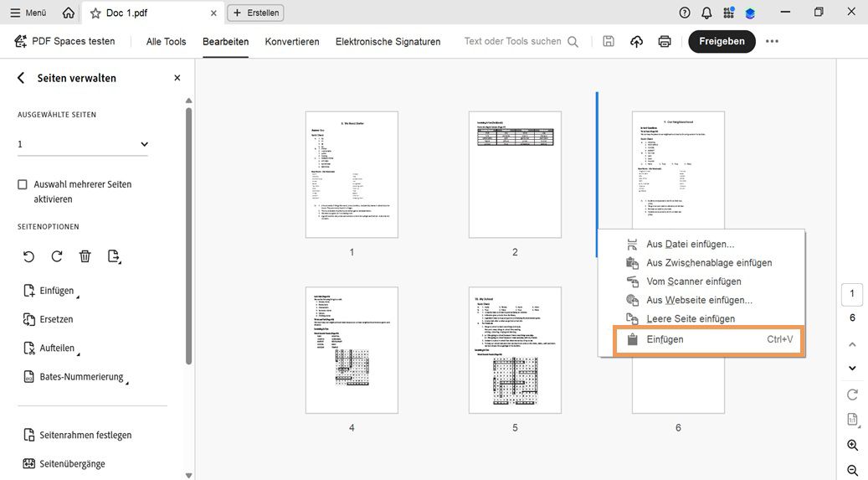The height and width of the screenshot is (480, 868).
Task: Open the apps grid icon
Action: tap(729, 13)
